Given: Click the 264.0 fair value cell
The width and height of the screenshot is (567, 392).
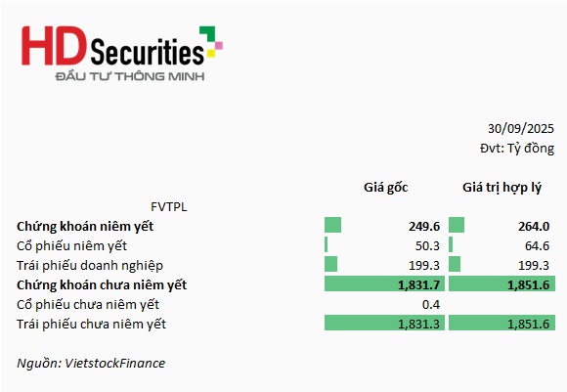Looking at the screenshot, I should [534, 227].
